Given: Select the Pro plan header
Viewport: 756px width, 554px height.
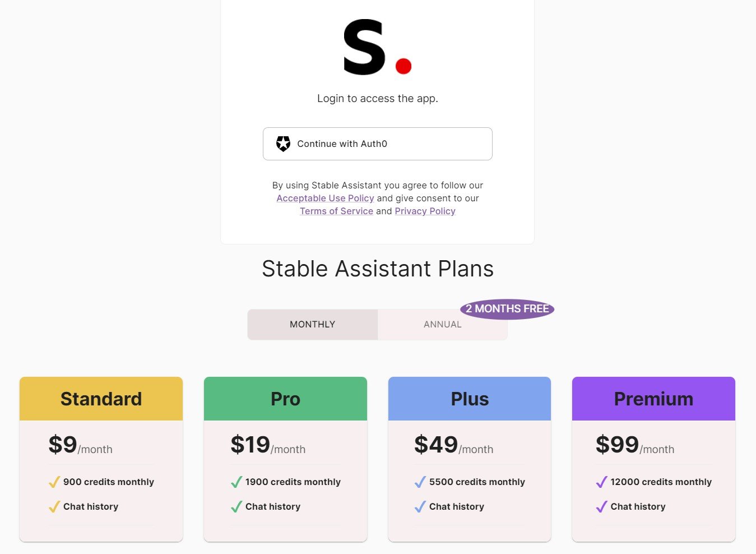Looking at the screenshot, I should click(285, 399).
